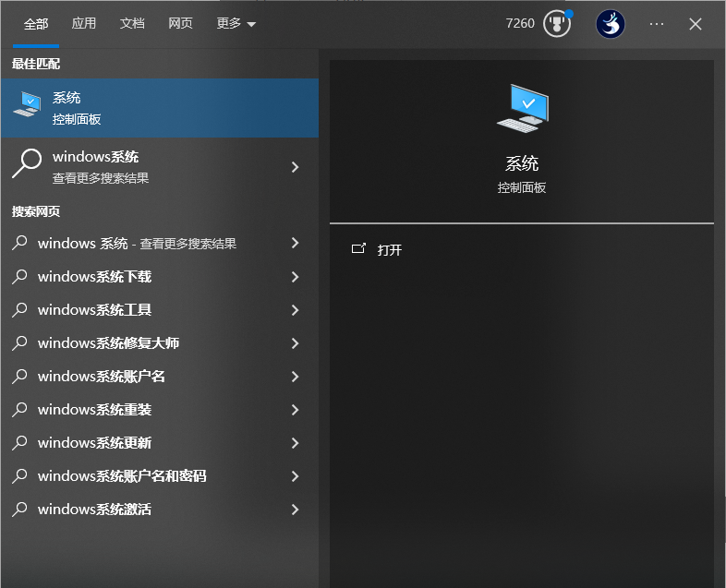Open the 系统 控制面板 best match

click(x=160, y=108)
